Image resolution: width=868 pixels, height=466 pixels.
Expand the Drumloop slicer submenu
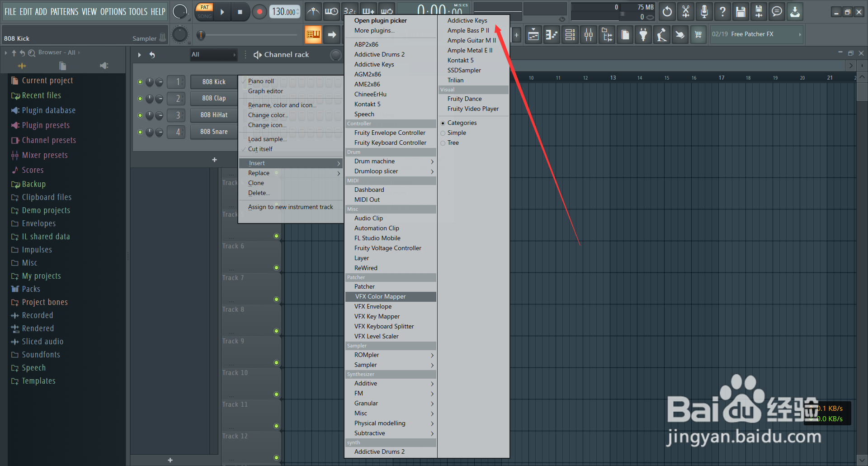pos(391,171)
